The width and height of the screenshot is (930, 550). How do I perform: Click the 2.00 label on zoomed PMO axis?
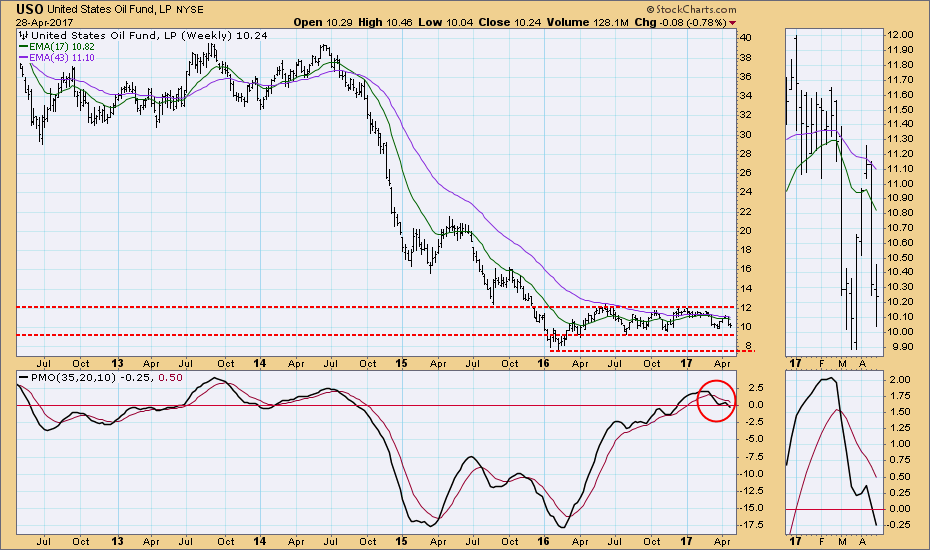point(899,381)
